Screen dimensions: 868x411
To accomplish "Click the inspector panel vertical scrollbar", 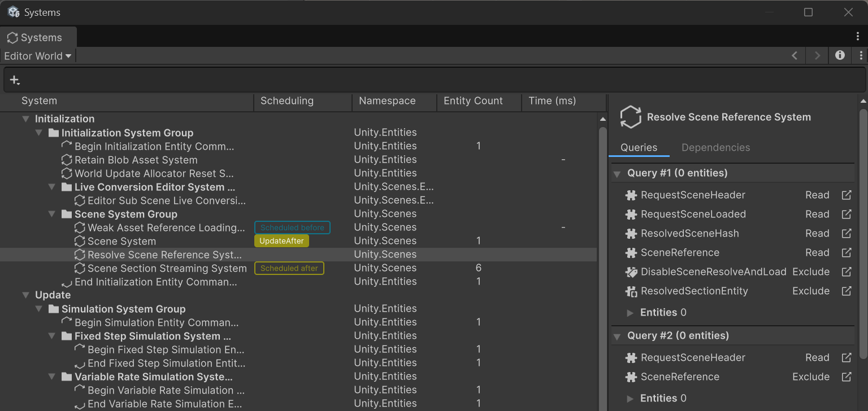I will (863, 234).
